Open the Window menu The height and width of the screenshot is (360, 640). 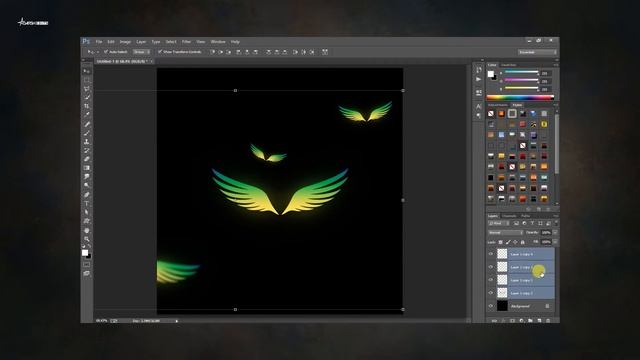point(218,42)
